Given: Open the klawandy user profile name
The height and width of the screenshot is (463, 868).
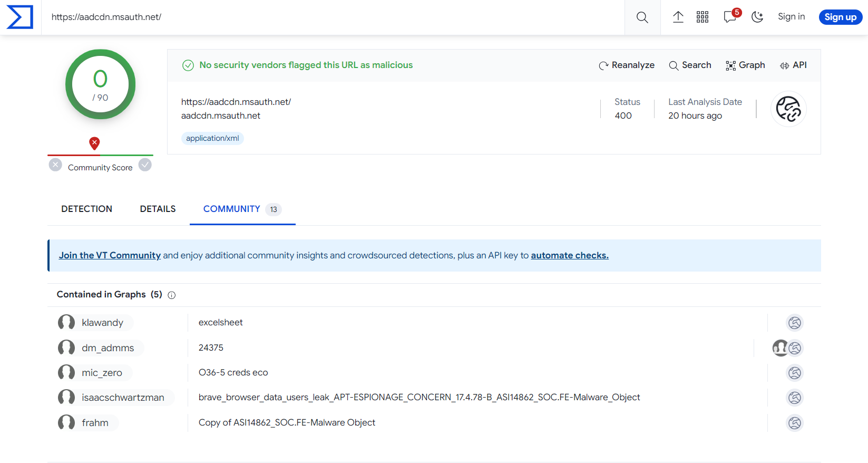Looking at the screenshot, I should [102, 323].
